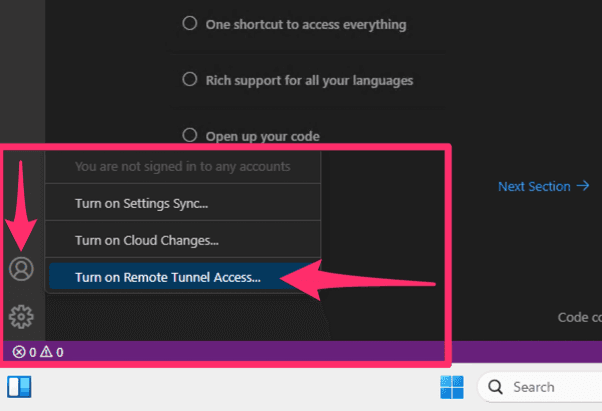Open the Manage gear icon

[x=21, y=317]
